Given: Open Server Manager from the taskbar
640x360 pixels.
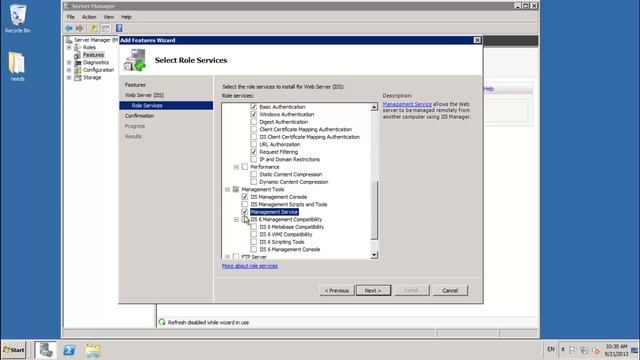Looking at the screenshot, I should point(46,350).
